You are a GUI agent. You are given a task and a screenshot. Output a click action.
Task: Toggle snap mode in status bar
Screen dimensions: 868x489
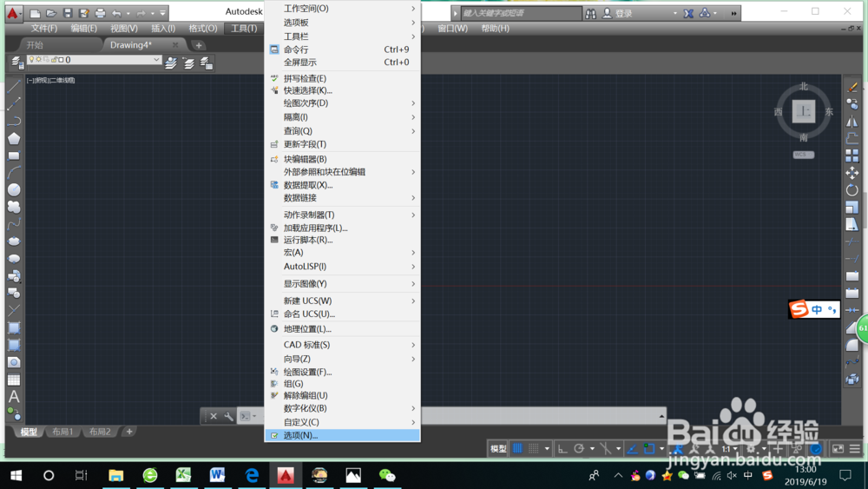[534, 448]
